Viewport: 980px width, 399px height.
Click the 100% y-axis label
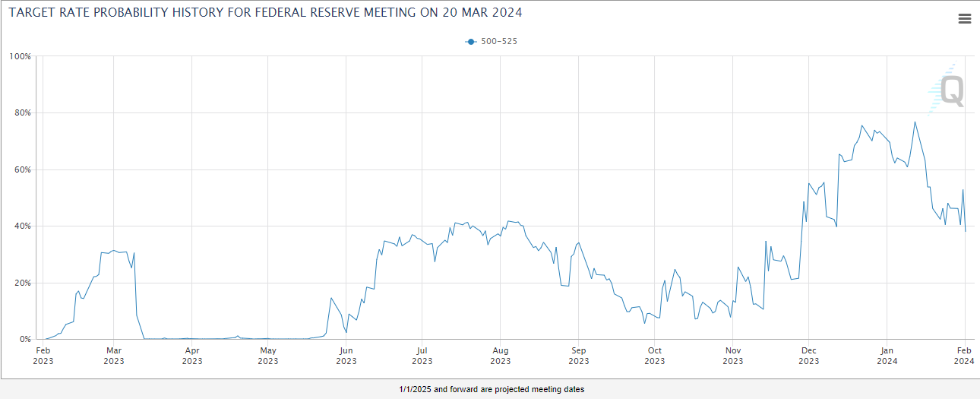coord(20,56)
